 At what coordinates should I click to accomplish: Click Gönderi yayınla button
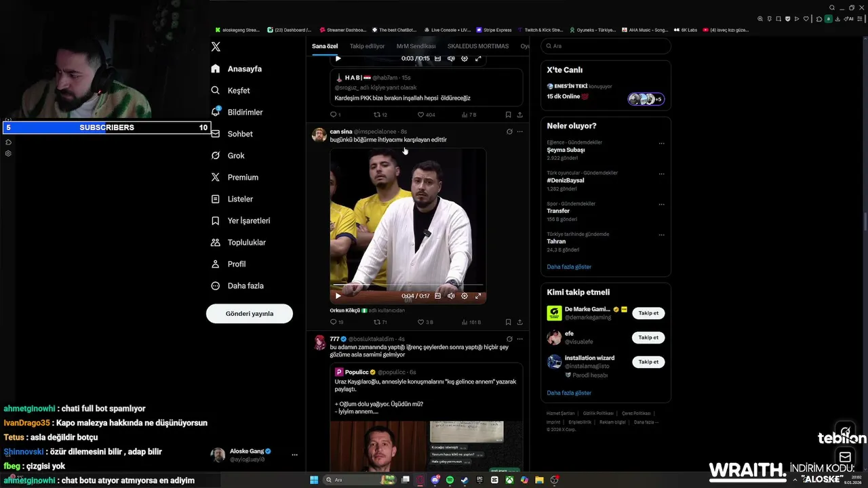coord(250,313)
